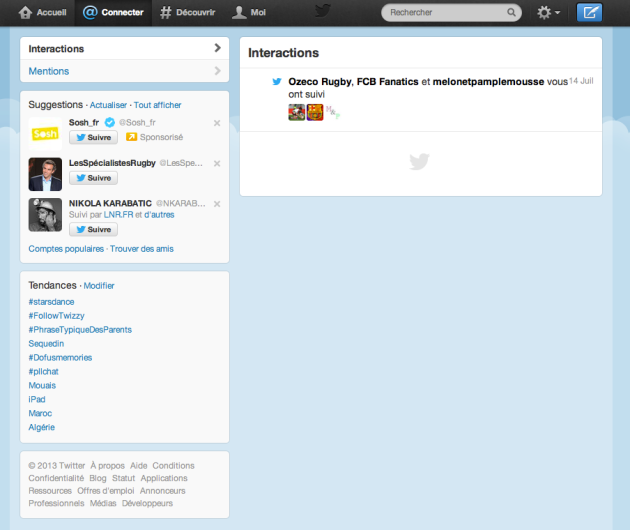This screenshot has width=630, height=530.
Task: Click the Rechercher search field
Action: (x=451, y=12)
